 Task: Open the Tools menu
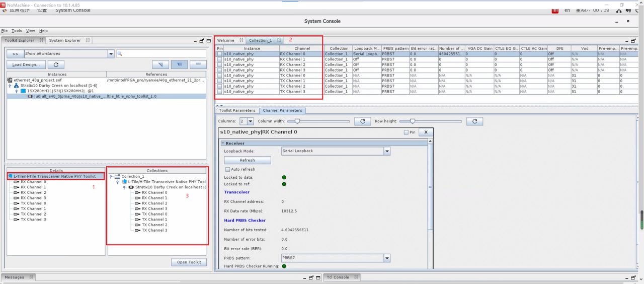tap(17, 31)
